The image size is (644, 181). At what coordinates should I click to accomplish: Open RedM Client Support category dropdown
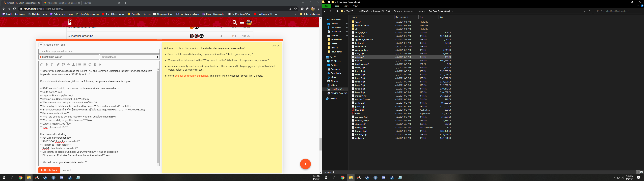(x=68, y=57)
